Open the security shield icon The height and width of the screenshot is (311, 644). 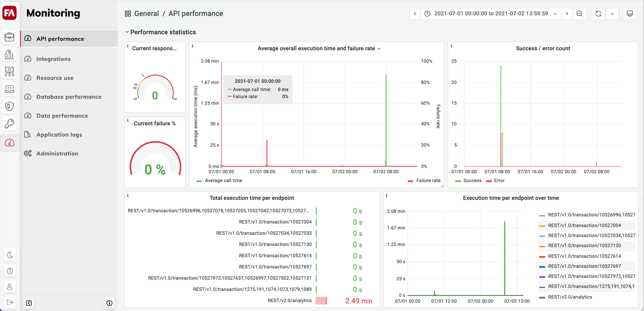pyautogui.click(x=10, y=106)
